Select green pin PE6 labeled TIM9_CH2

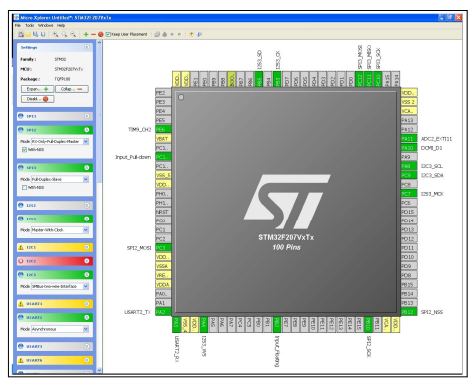click(163, 129)
